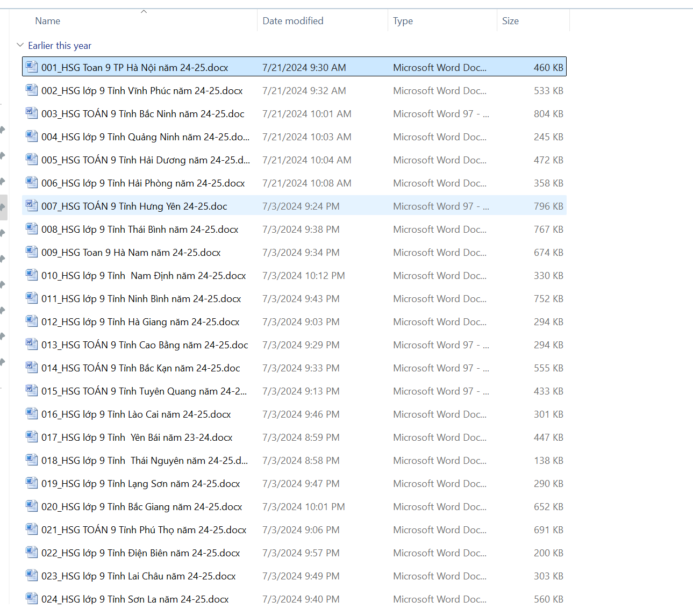Viewport: 693px width, 616px height.
Task: Select file name 006_HSG lớp 9 Tỉnh Hải Phòng năm 24-25.docx
Action: tap(143, 183)
